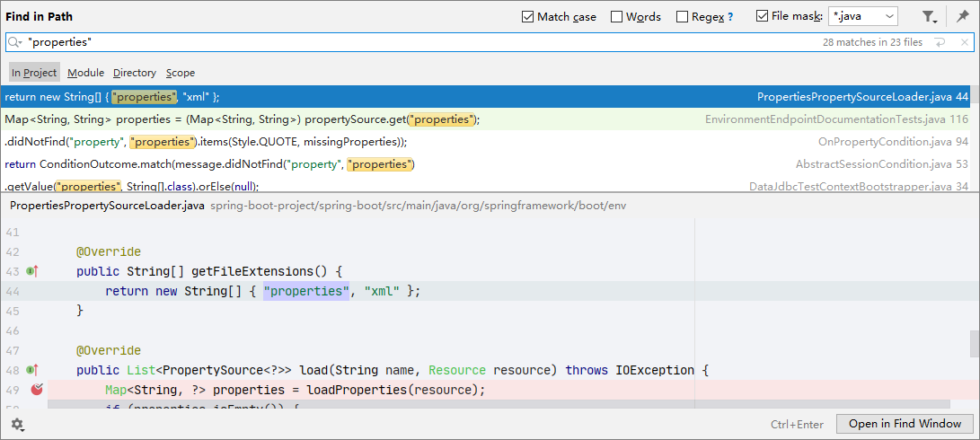This screenshot has width=980, height=440.
Task: Click the breakpoint icon on line 49
Action: tap(37, 390)
